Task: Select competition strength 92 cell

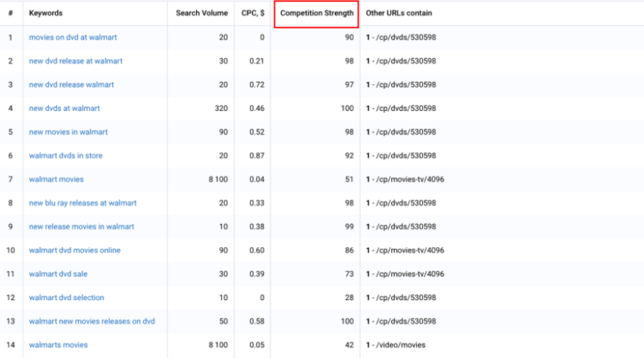Action: click(x=349, y=156)
